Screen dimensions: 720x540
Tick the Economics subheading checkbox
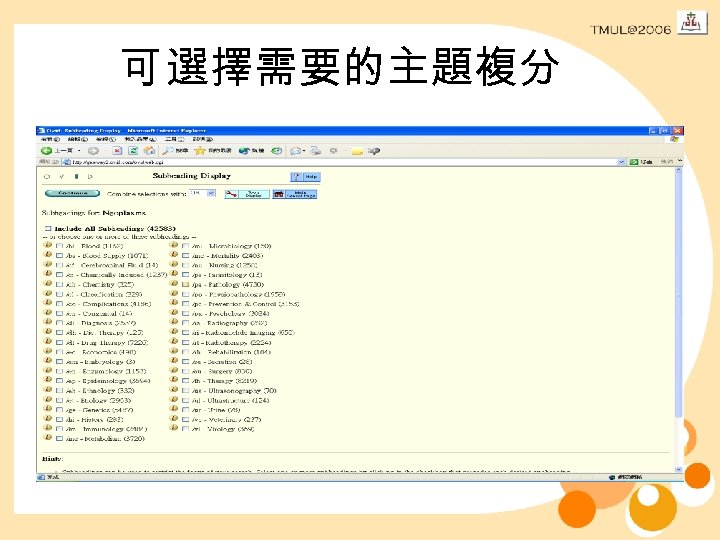tap(59, 352)
